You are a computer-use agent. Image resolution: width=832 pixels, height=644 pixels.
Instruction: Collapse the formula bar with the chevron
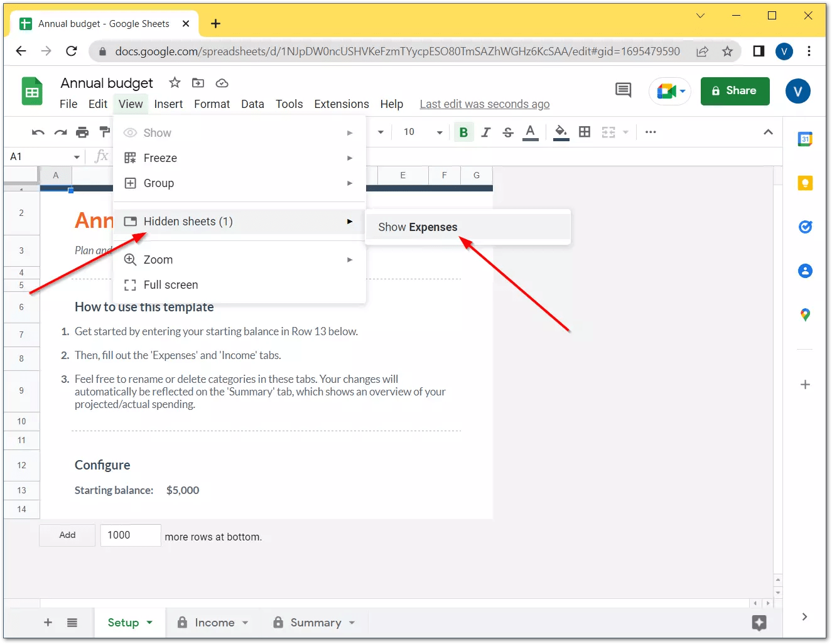[x=769, y=132]
